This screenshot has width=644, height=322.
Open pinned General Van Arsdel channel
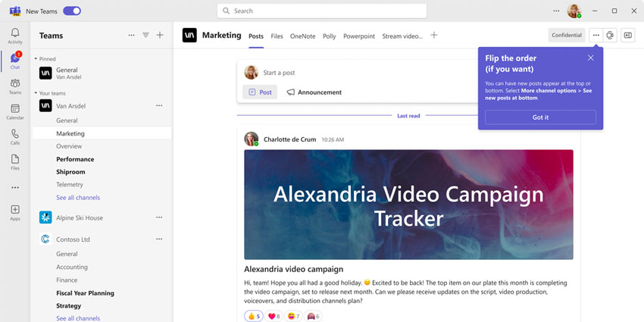(x=102, y=73)
